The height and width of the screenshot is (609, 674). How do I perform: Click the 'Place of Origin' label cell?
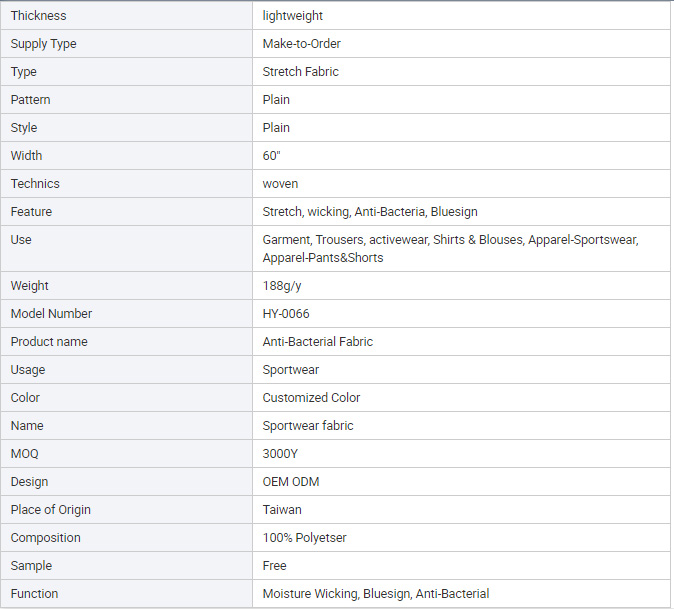[126, 510]
